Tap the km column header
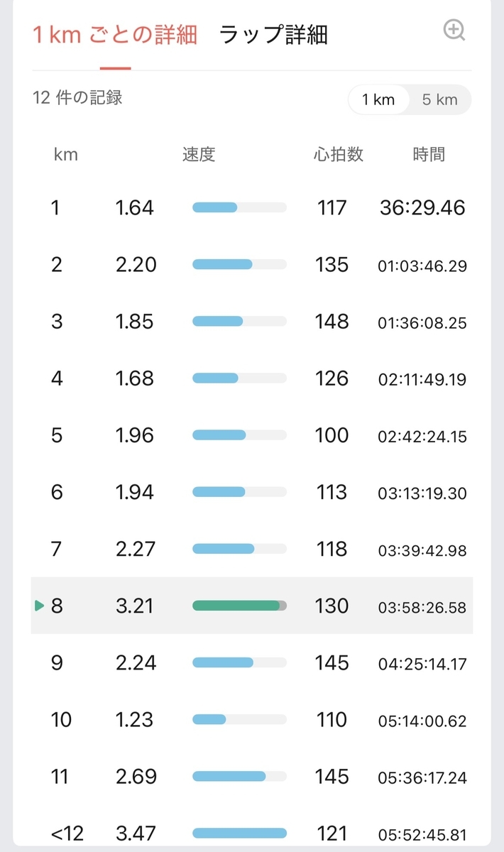Viewport: 504px width, 852px height. click(65, 154)
